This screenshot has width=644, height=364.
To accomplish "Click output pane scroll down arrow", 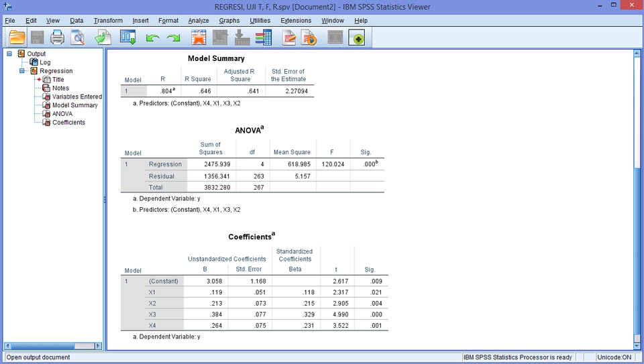I will coord(637,346).
